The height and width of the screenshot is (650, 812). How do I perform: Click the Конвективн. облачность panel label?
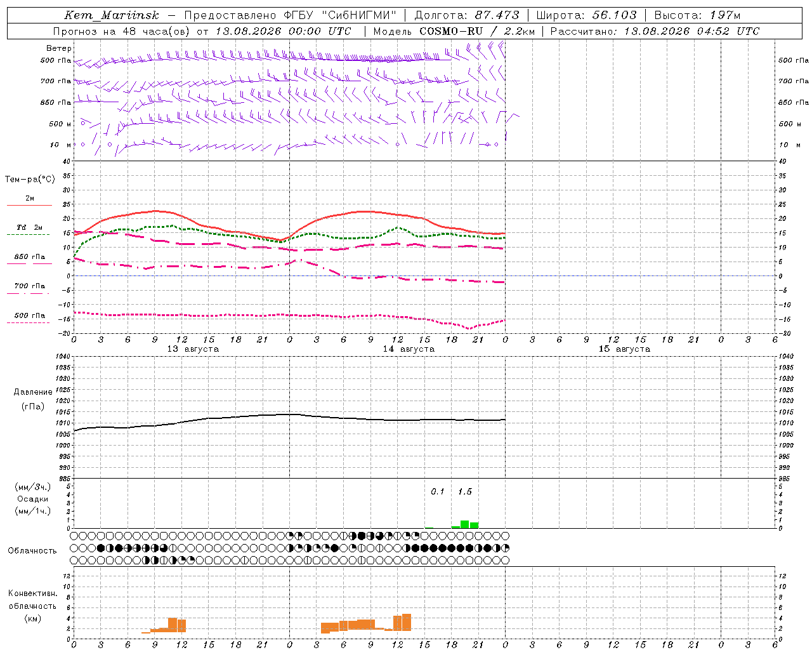pyautogui.click(x=32, y=606)
